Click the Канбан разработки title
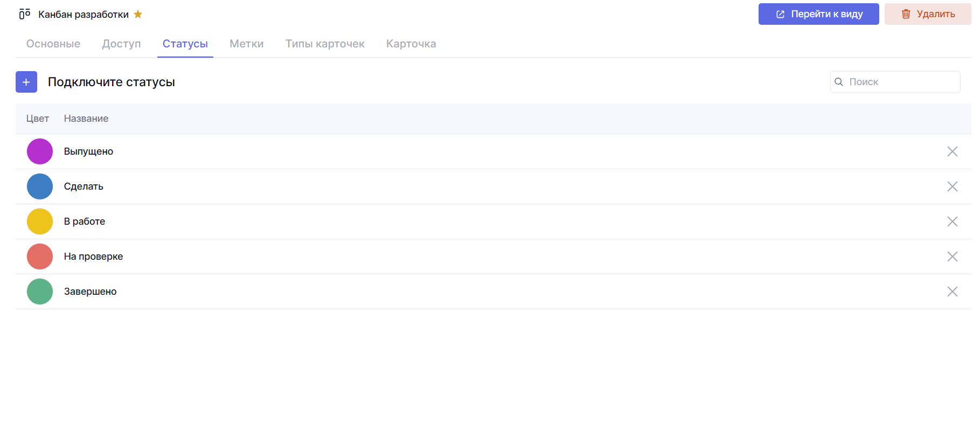980x437 pixels. point(84,14)
